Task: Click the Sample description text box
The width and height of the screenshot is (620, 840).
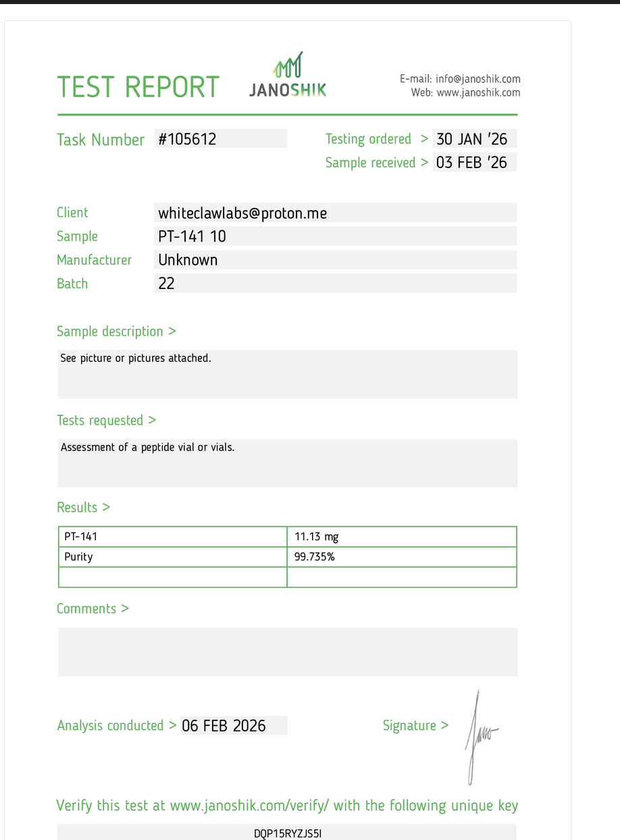Action: tap(287, 374)
